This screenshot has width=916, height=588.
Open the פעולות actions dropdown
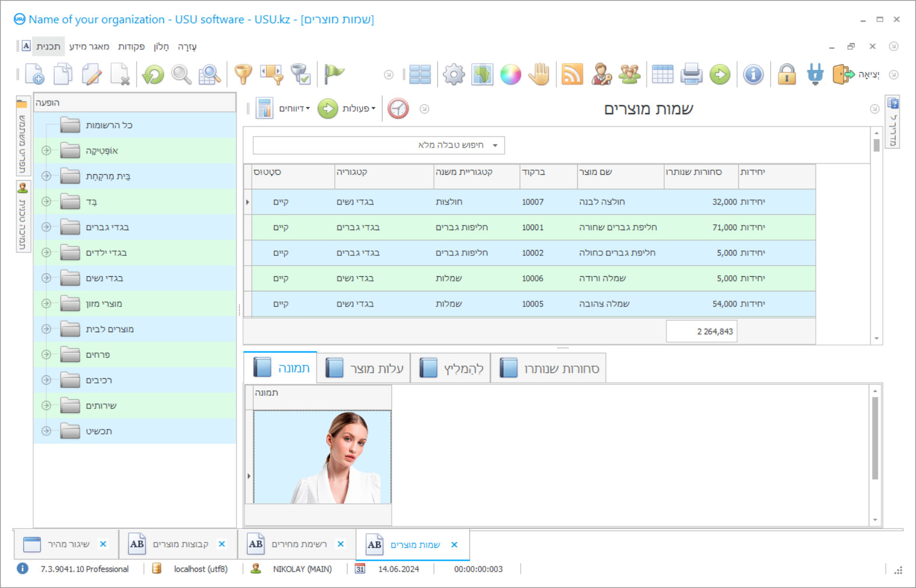358,109
